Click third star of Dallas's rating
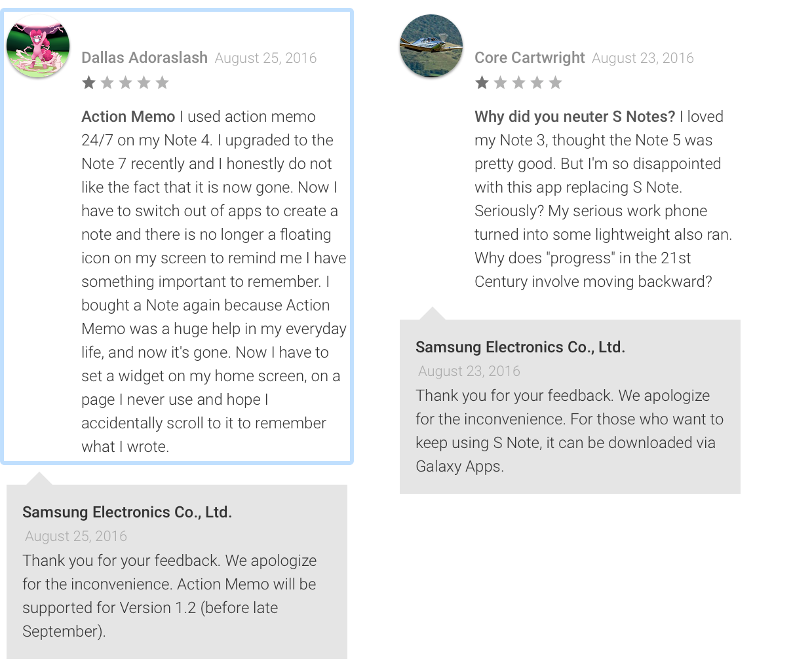The height and width of the screenshot is (672, 793). tap(126, 83)
